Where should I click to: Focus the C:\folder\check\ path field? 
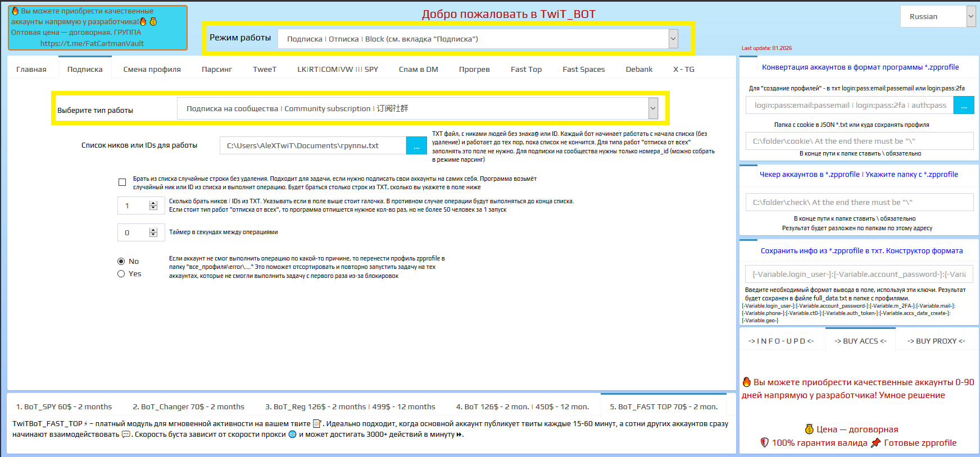click(860, 202)
